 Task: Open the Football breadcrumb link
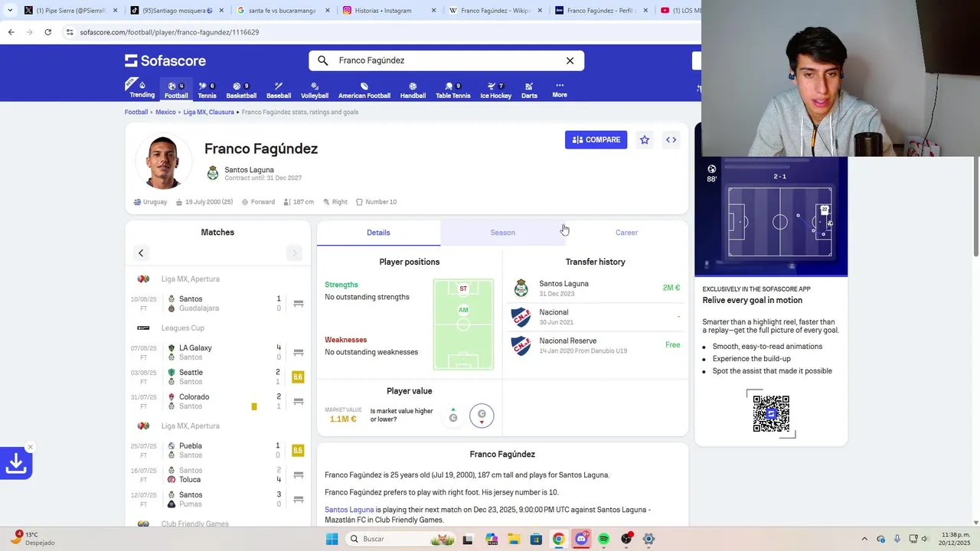136,112
